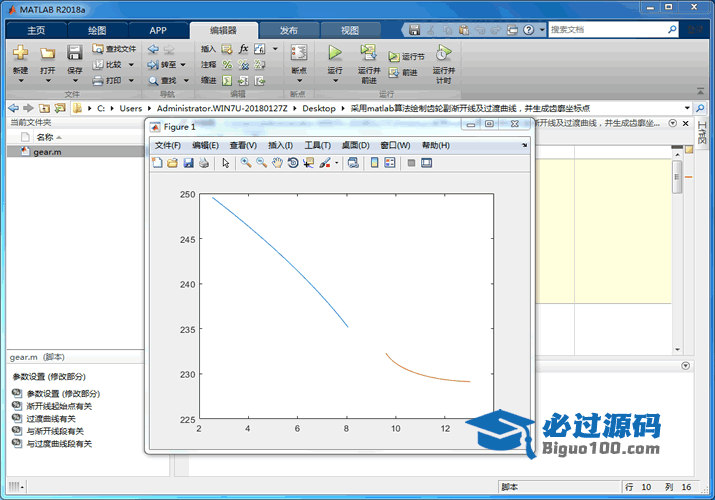Screen dimensions: 715x500
Task: Click the 保存 save disk icon
Action: 74,53
